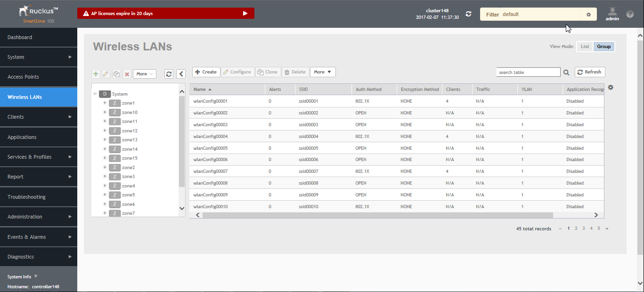Click the green plus icon above zone tree

point(96,74)
